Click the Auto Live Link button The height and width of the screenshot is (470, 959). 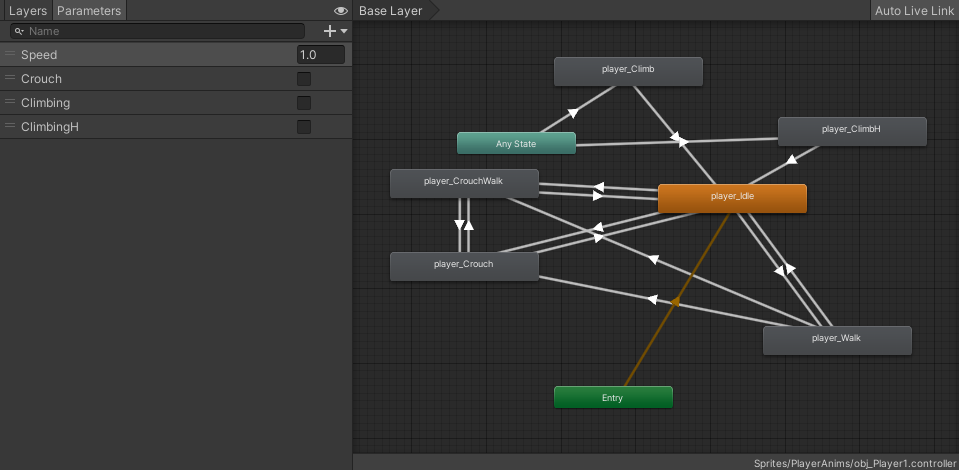click(914, 11)
